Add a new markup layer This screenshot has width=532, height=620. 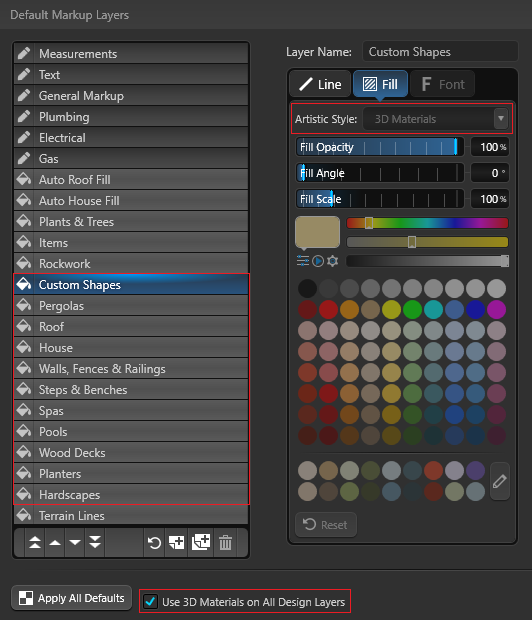tap(176, 542)
